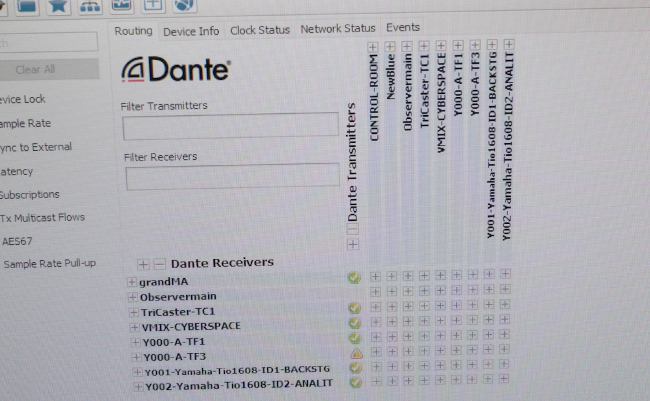650x401 pixels.
Task: Open crosspoint grandMA row, Y002 ANALIT column
Action: (505, 274)
